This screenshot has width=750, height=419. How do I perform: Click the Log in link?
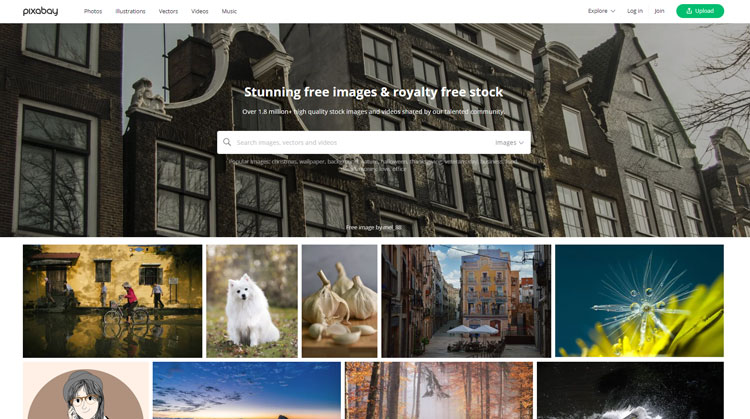635,11
